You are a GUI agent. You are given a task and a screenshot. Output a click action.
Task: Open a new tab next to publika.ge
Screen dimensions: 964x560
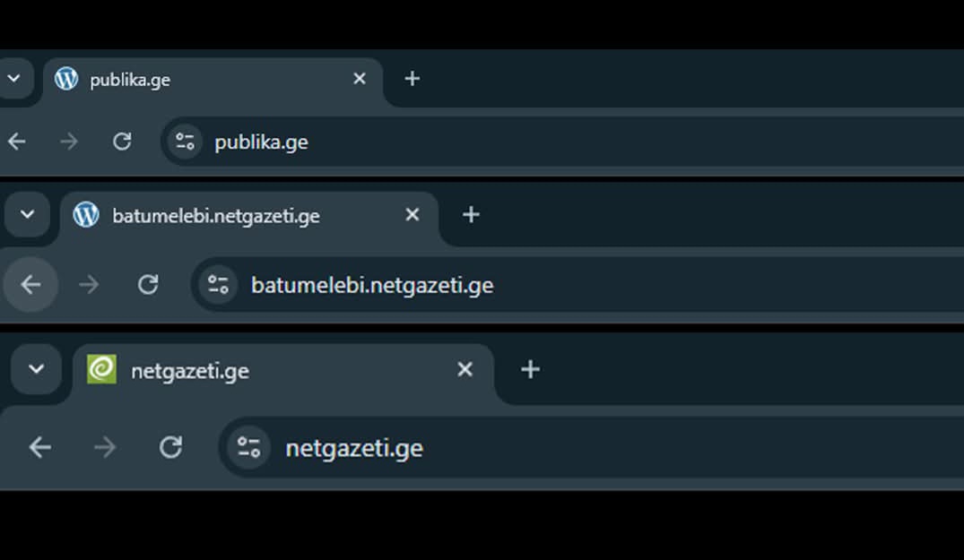point(412,79)
